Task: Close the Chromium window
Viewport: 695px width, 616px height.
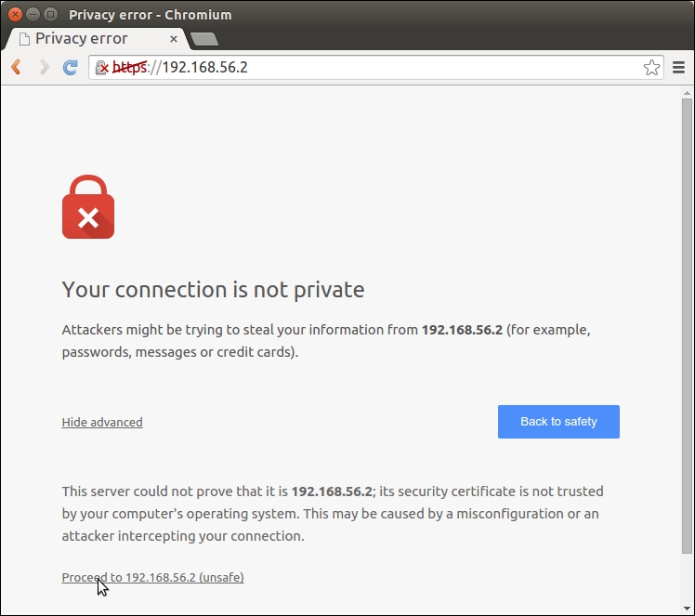Action: pyautogui.click(x=16, y=15)
